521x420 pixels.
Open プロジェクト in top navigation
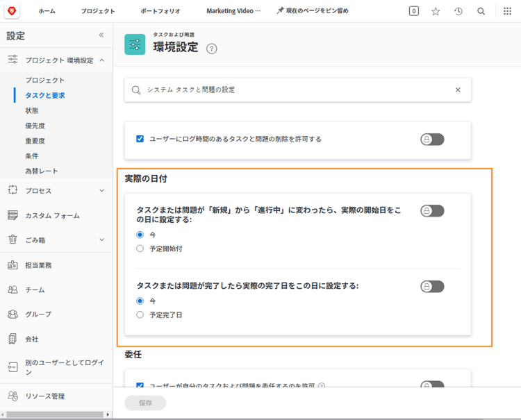click(x=98, y=11)
